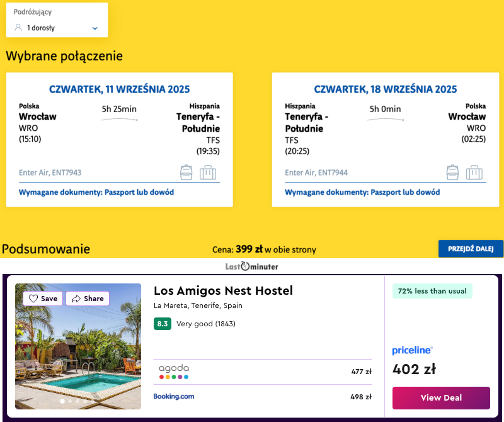The width and height of the screenshot is (504, 422).
Task: Click the 8.3 rating badge
Action: pyautogui.click(x=163, y=324)
